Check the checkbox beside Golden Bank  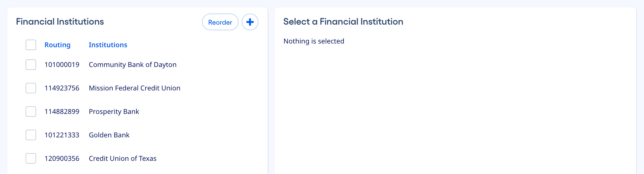[x=31, y=135]
